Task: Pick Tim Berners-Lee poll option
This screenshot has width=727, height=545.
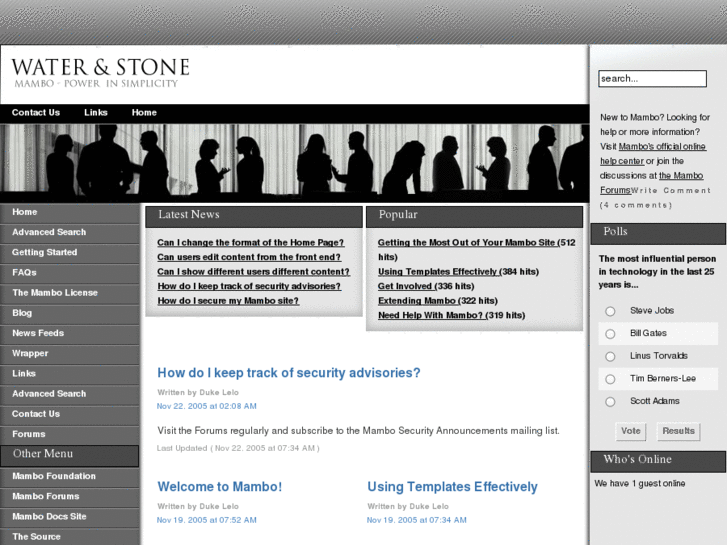Action: tap(610, 379)
